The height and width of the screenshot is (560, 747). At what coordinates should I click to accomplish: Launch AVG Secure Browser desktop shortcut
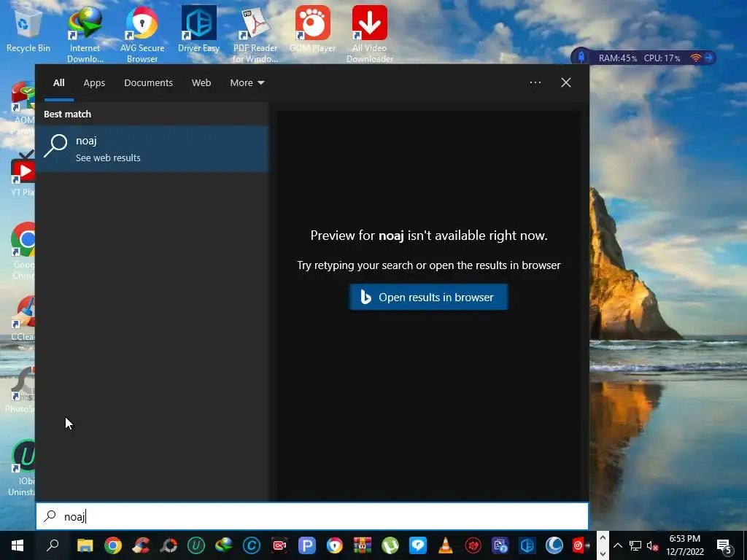[142, 34]
